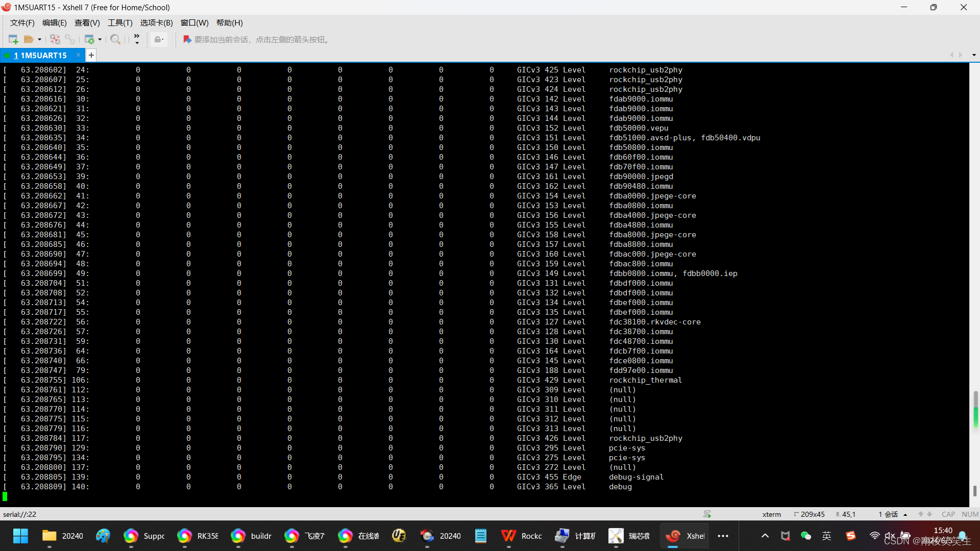Expand the session count list arrow

click(905, 514)
